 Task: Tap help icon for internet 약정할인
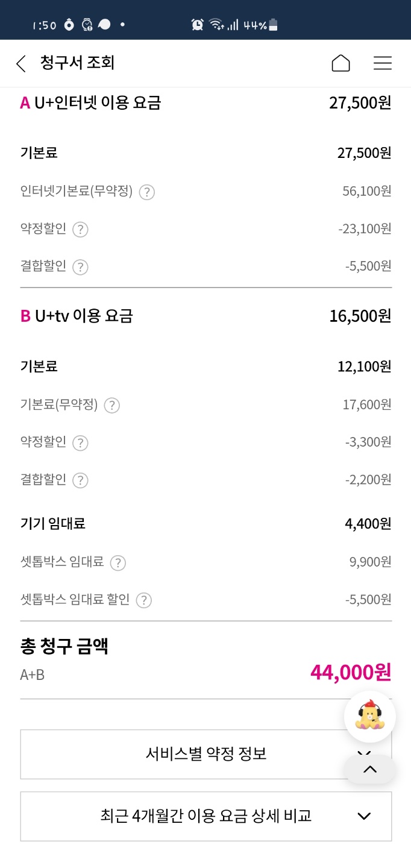point(80,230)
